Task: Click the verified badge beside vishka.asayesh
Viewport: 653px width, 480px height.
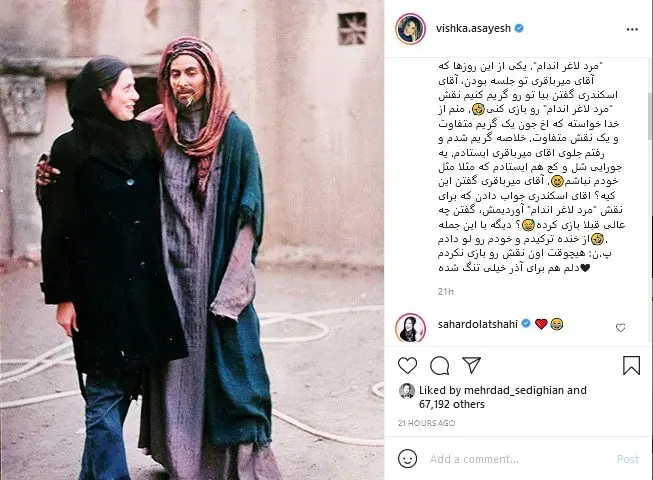Action: pyautogui.click(x=519, y=28)
